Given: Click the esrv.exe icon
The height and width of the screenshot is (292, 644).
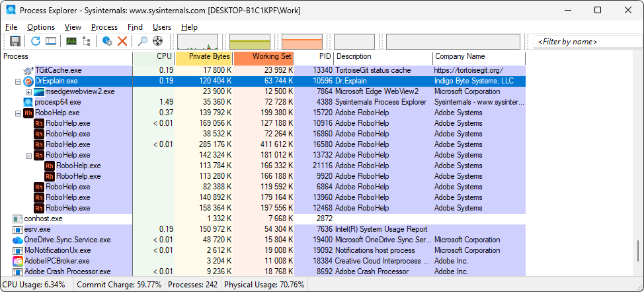Looking at the screenshot, I should click(x=18, y=230).
